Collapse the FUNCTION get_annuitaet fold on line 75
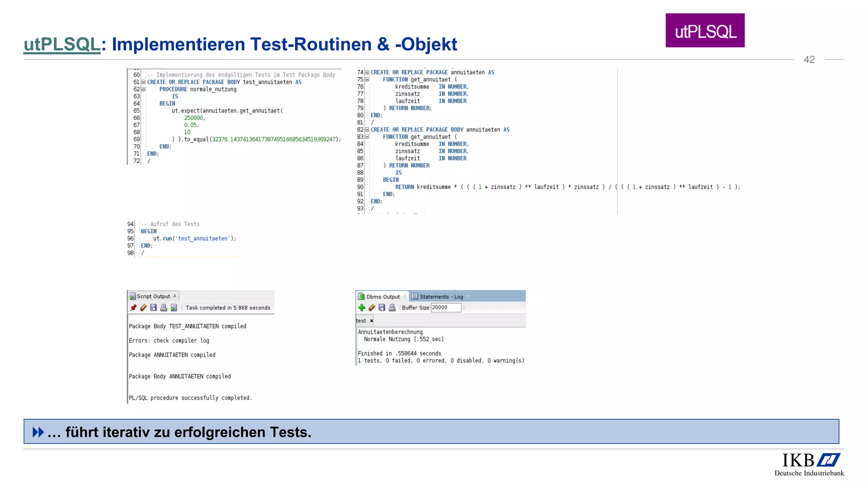 pos(367,80)
